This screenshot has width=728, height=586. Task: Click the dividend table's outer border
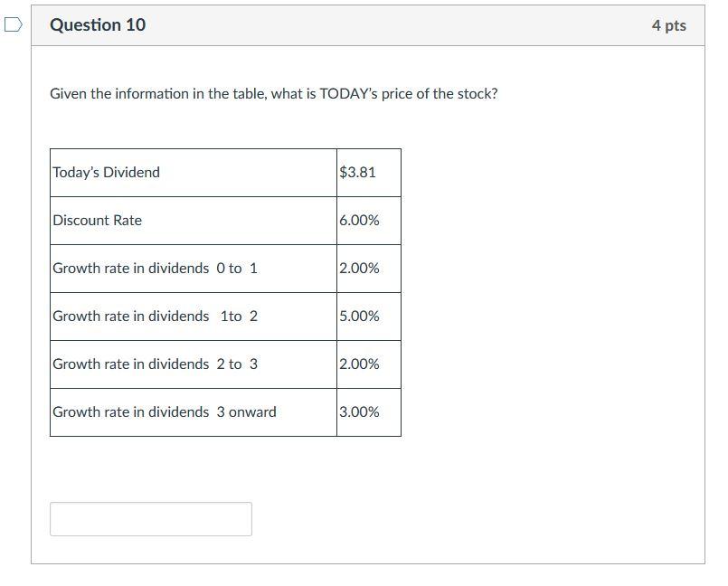(225, 148)
